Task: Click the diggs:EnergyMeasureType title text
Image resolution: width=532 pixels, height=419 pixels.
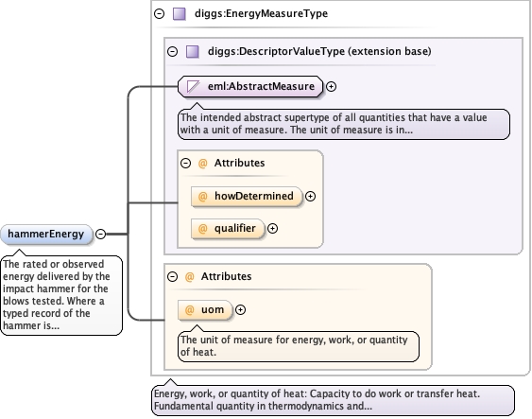Action: point(261,13)
